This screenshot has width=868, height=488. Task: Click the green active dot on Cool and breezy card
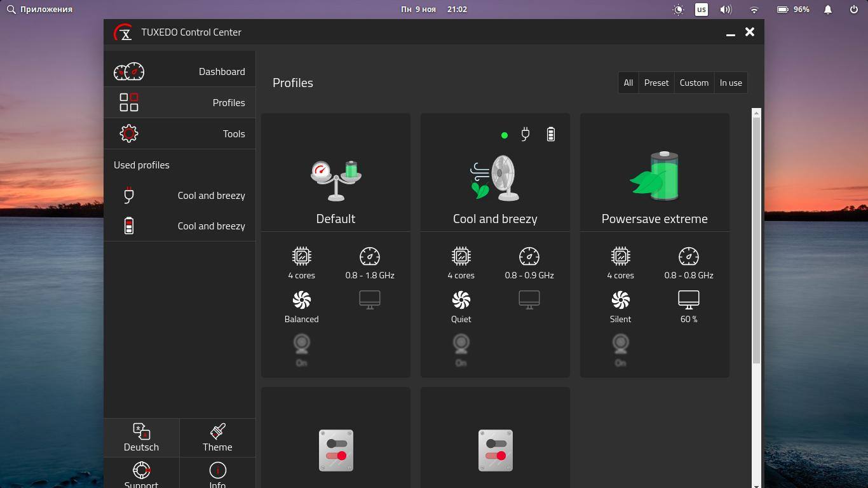tap(505, 135)
